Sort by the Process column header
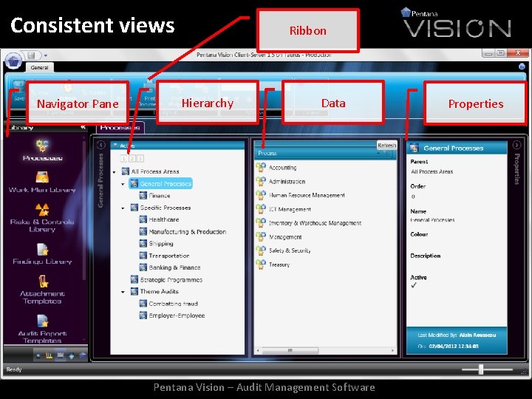The width and height of the screenshot is (532, 399). point(325,154)
